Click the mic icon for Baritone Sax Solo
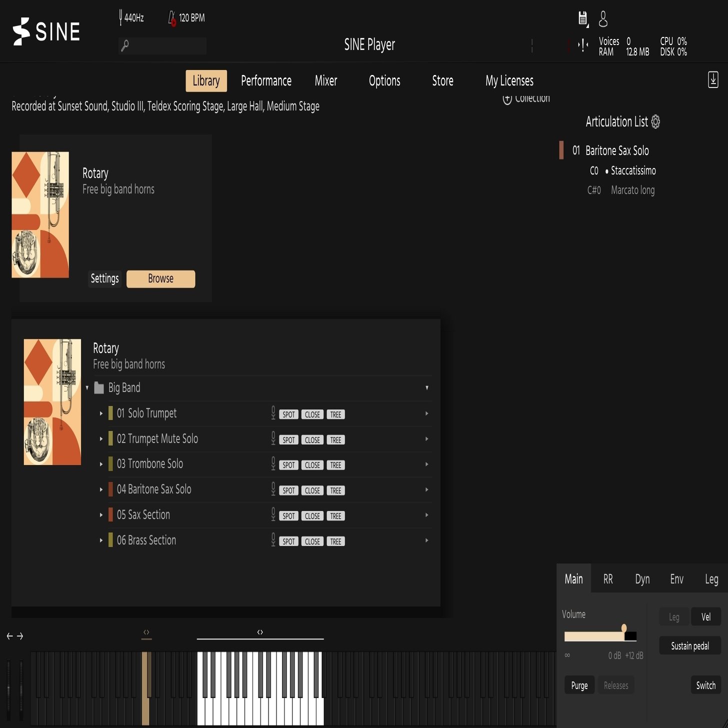 (x=273, y=488)
